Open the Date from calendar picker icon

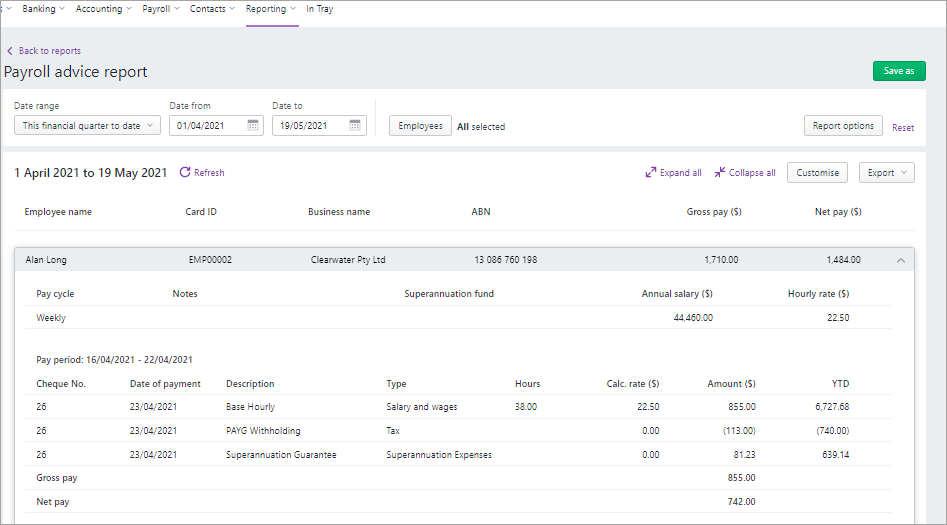click(x=253, y=126)
